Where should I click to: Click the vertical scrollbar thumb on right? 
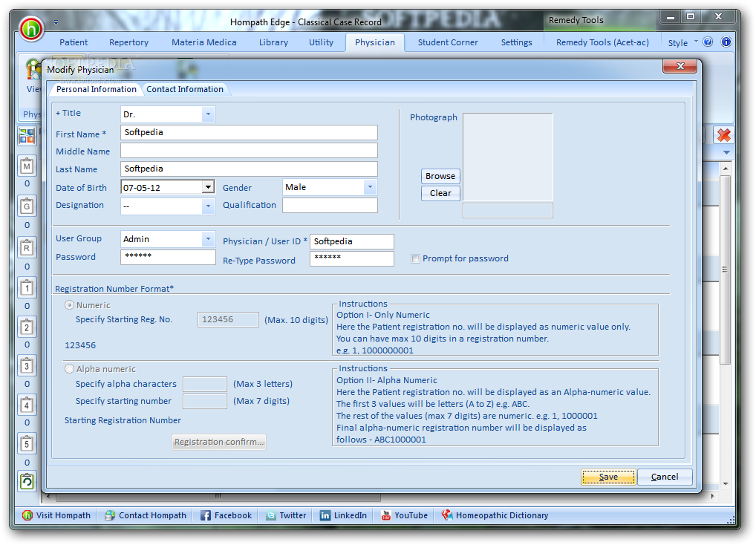pos(725,270)
